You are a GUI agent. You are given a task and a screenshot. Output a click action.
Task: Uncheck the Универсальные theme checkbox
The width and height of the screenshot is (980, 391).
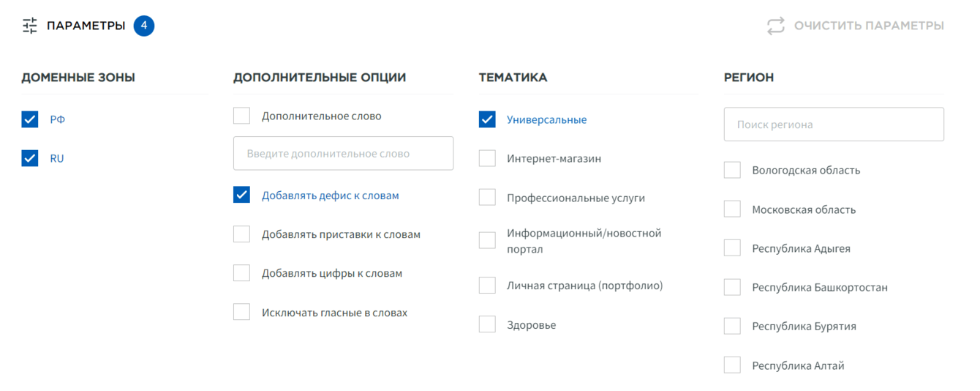[488, 119]
